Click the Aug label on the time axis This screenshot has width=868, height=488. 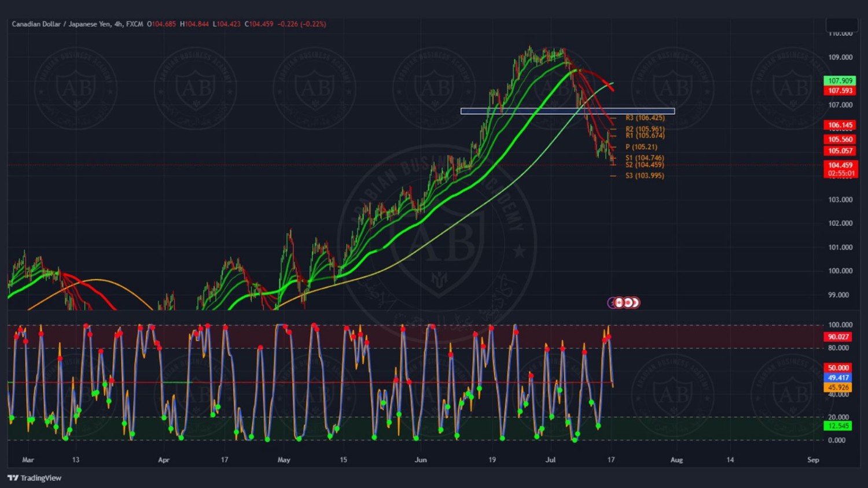pos(676,460)
